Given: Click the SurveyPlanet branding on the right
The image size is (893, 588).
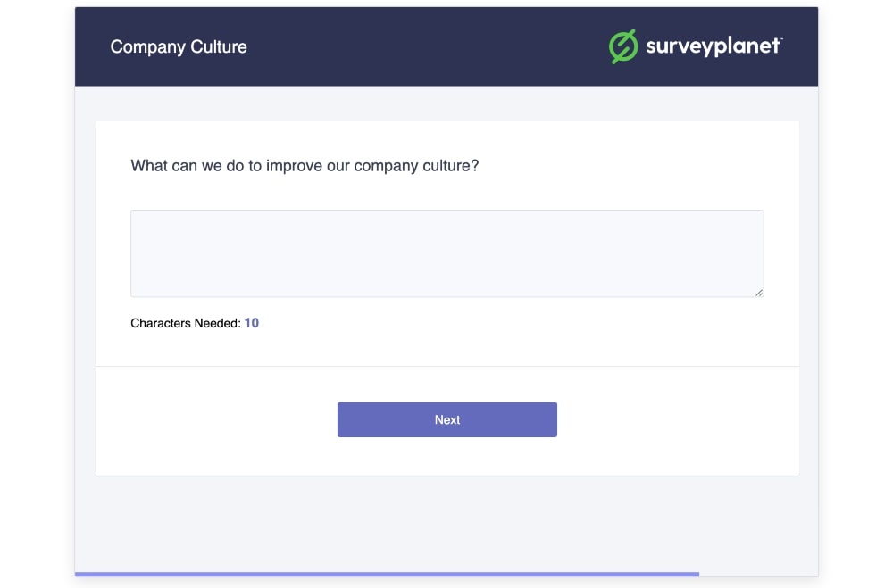Looking at the screenshot, I should (695, 46).
